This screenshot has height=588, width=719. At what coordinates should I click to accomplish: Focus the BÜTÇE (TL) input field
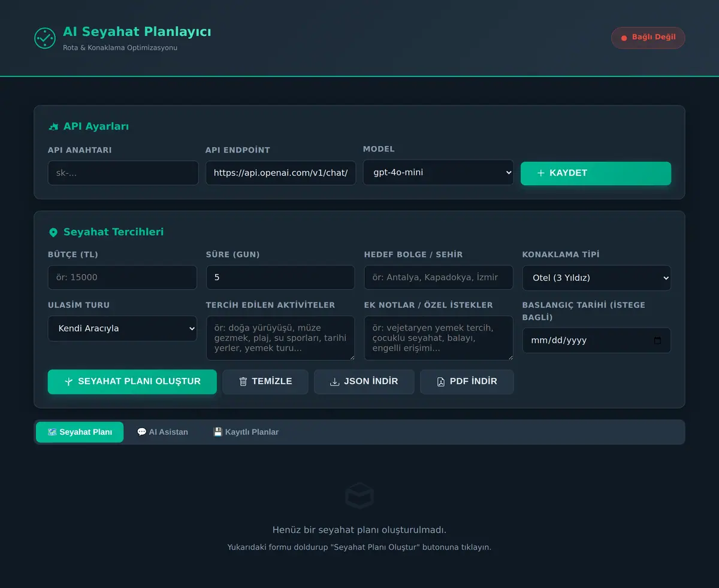point(122,277)
